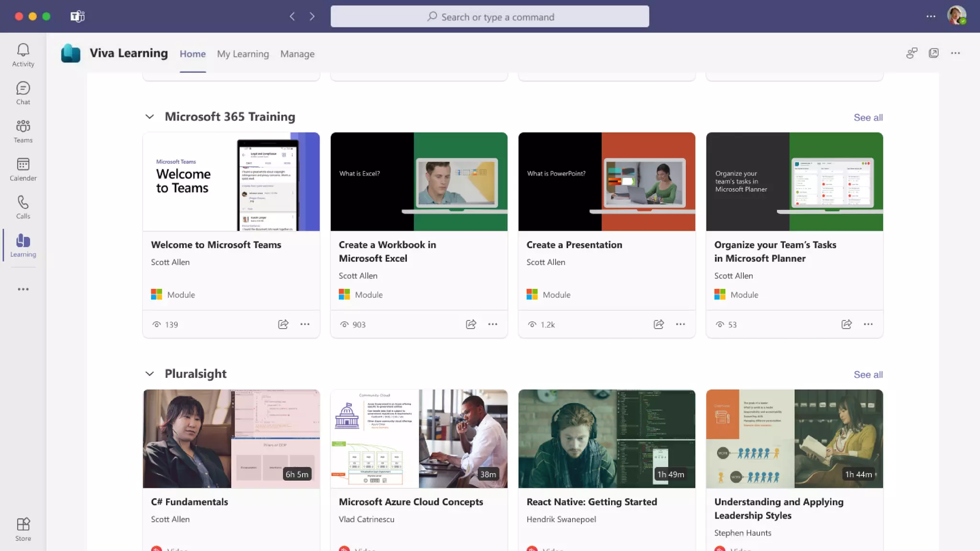Switch to the Manage tab
980x551 pixels.
click(297, 54)
